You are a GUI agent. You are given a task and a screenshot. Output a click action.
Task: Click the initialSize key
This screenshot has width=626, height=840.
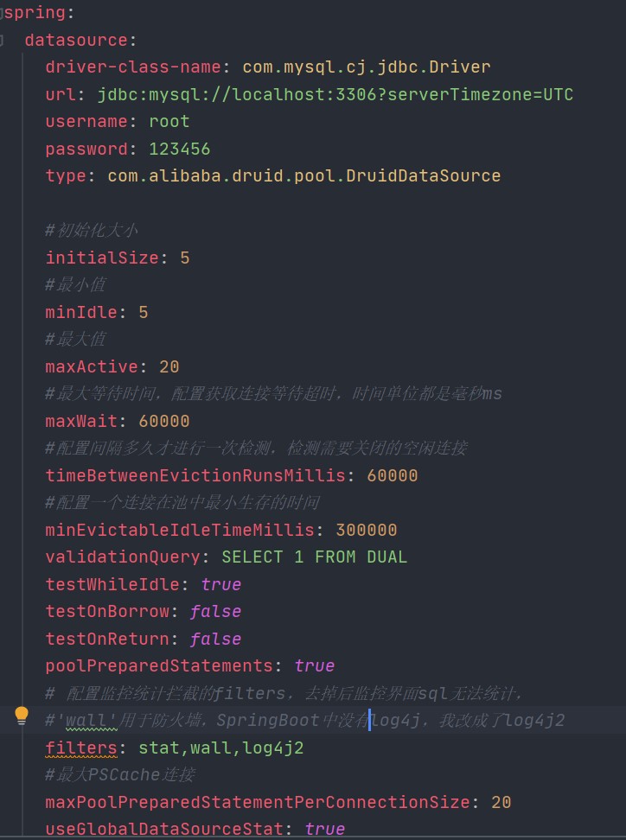click(102, 258)
